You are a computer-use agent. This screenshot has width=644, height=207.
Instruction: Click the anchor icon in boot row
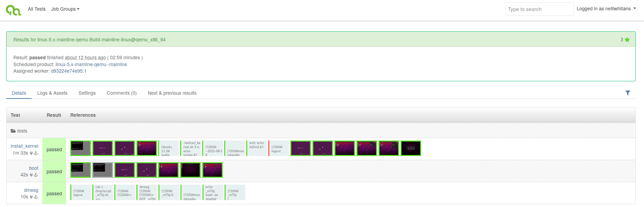[36, 175]
